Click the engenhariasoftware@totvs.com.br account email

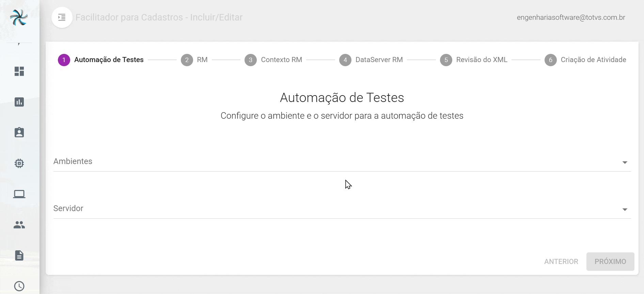(571, 17)
